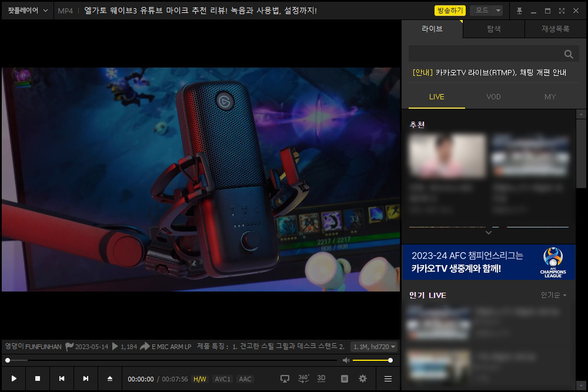
Task: Open the 1.1M, hd720 quality dropdown
Action: tap(374, 347)
